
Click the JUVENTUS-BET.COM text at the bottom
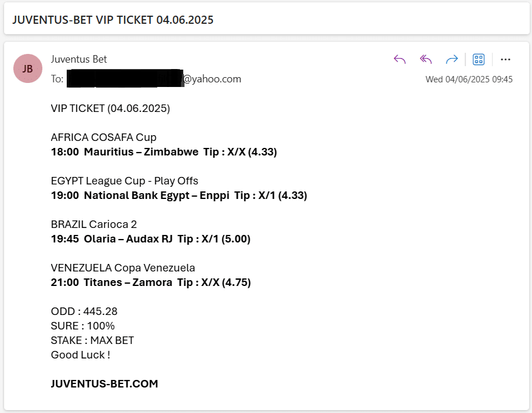pos(104,384)
